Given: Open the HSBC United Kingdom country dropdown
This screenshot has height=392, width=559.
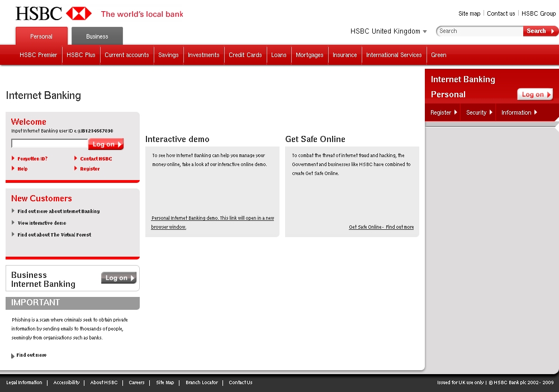Looking at the screenshot, I should coord(389,31).
